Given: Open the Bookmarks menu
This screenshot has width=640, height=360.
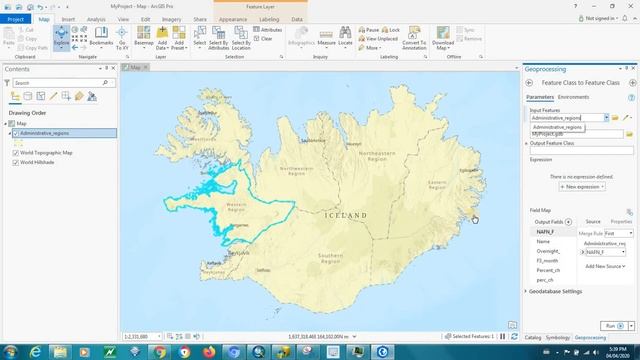Looking at the screenshot, I should (x=101, y=37).
